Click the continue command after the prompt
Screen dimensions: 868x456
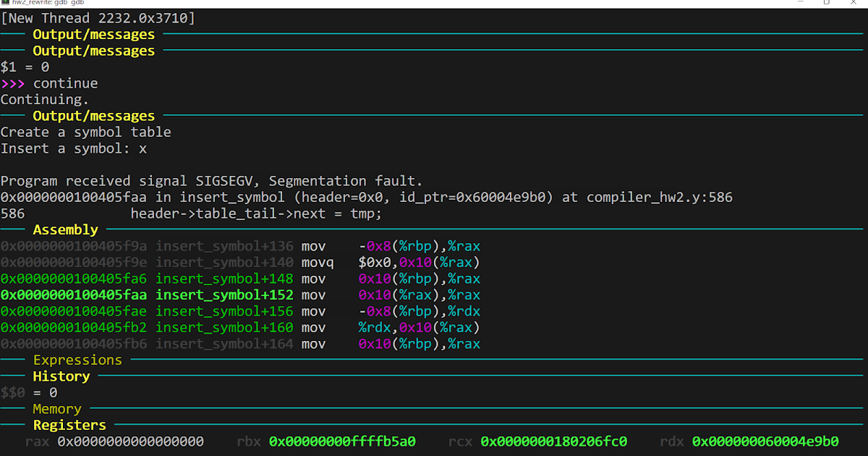pos(65,83)
